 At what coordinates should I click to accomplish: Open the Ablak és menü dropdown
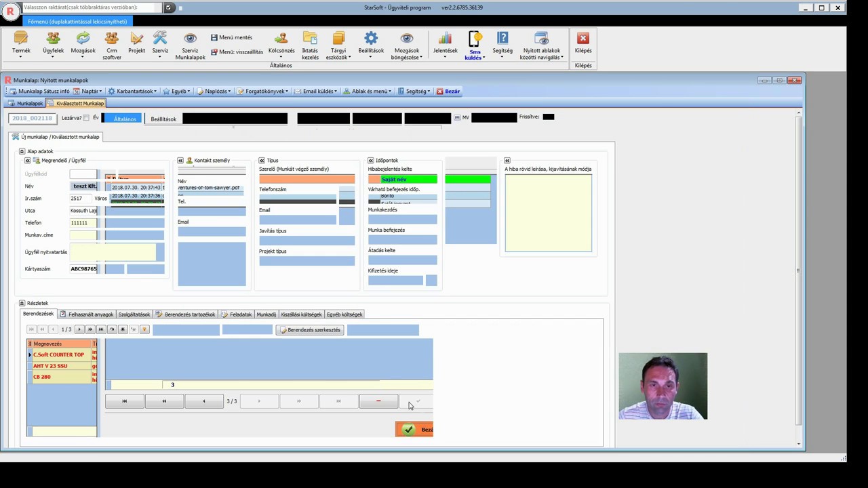pyautogui.click(x=367, y=91)
